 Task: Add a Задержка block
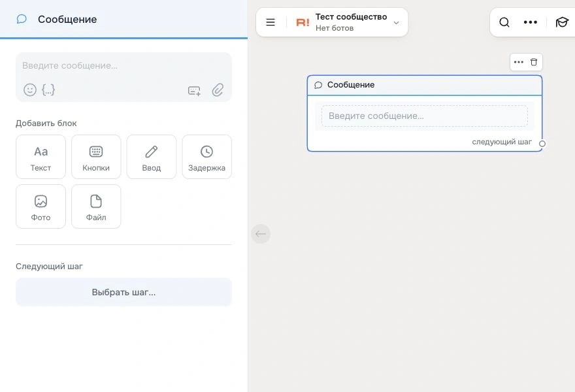tap(207, 157)
